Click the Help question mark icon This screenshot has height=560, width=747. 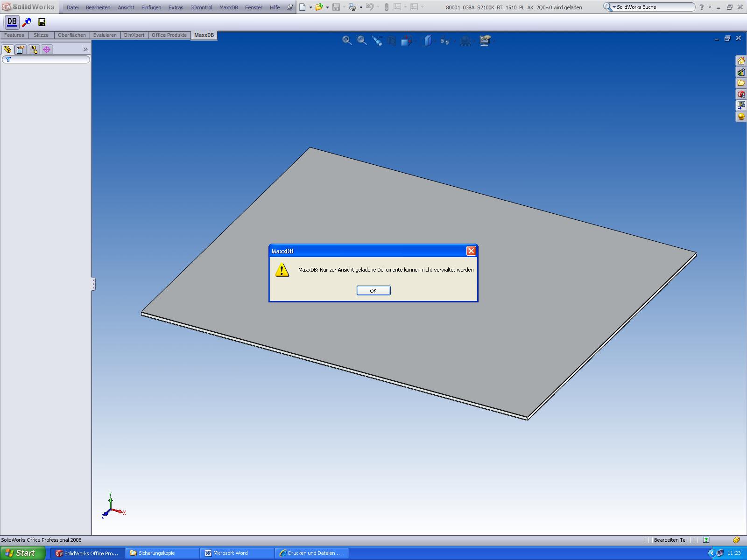coord(701,7)
